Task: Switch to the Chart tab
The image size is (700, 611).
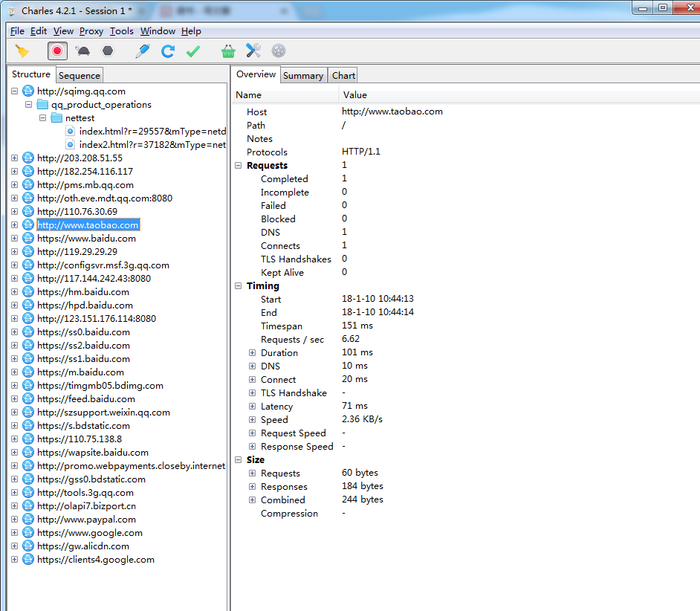Action: [x=343, y=76]
